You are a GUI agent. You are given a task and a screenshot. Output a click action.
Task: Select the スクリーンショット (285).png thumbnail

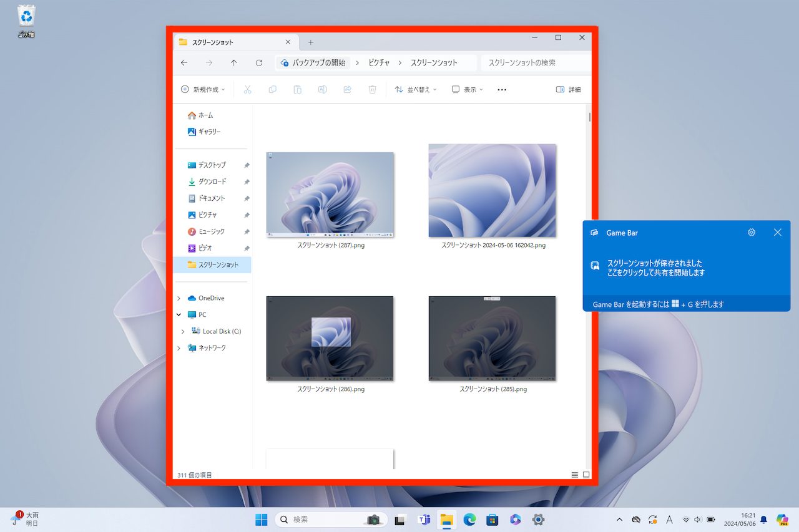[x=493, y=339]
